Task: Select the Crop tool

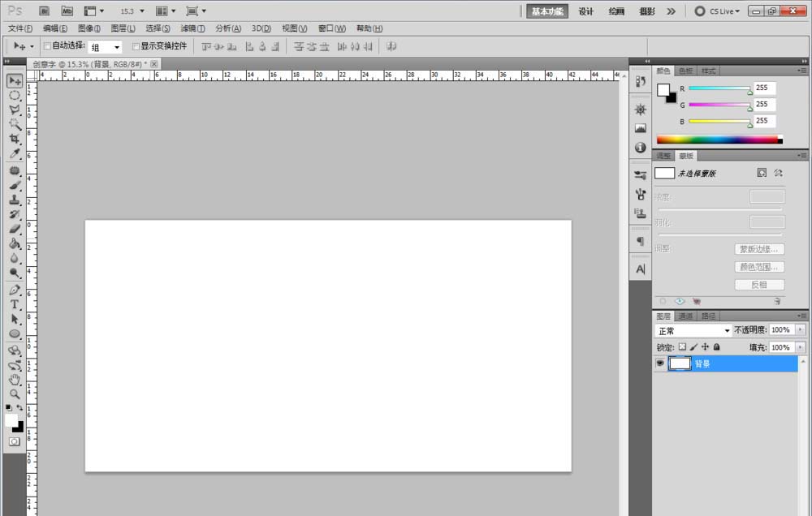Action: click(x=15, y=139)
